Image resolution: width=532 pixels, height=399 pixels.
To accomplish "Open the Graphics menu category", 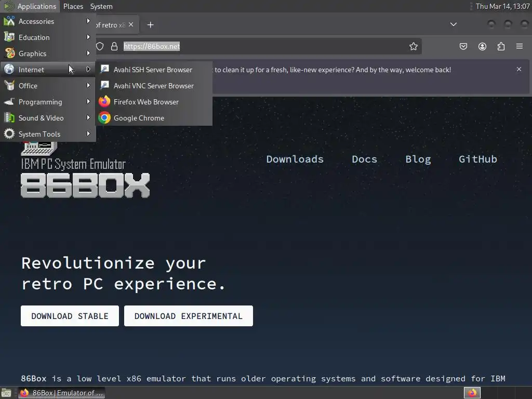I will pyautogui.click(x=48, y=54).
